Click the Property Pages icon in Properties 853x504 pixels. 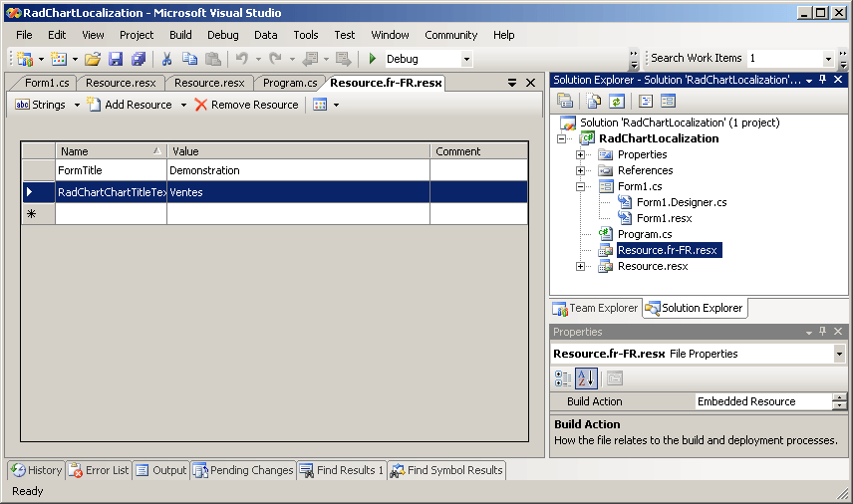pyautogui.click(x=615, y=378)
